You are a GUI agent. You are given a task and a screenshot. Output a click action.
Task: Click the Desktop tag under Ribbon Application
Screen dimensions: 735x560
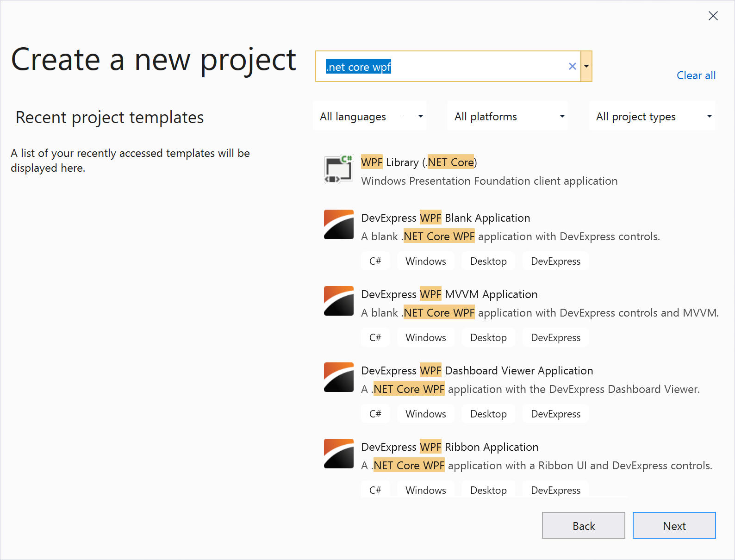click(488, 490)
